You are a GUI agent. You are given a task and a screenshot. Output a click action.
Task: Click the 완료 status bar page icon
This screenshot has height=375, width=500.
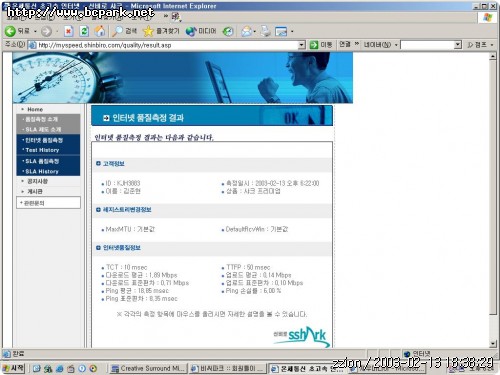click(x=6, y=354)
